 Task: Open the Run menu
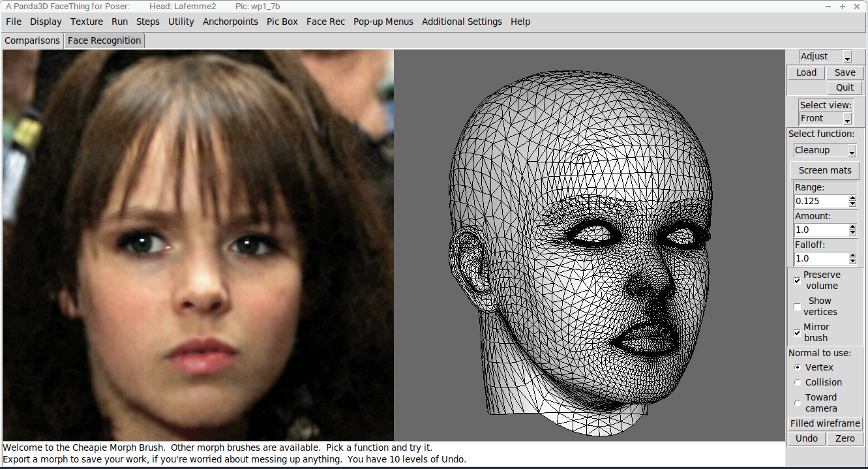click(x=119, y=22)
